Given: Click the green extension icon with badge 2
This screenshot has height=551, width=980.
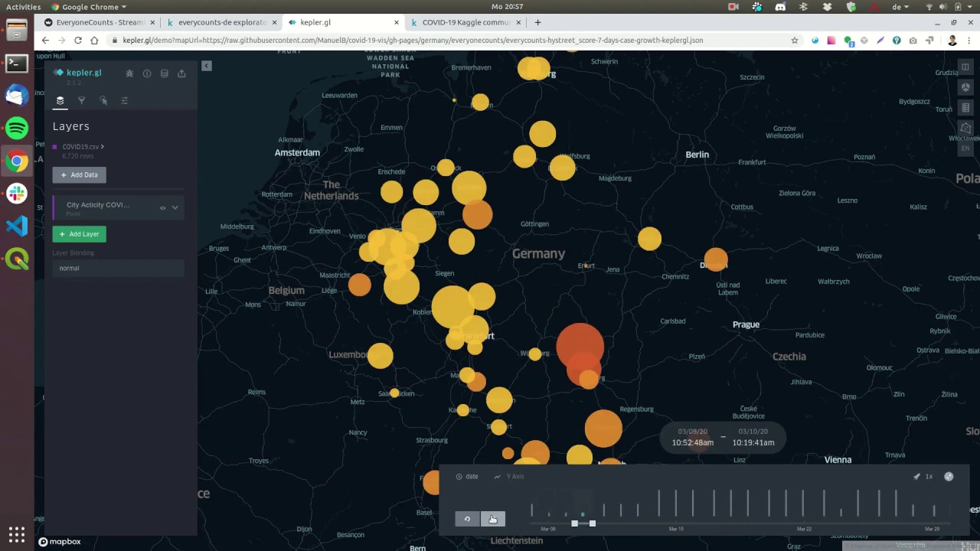Looking at the screenshot, I should point(848,41).
